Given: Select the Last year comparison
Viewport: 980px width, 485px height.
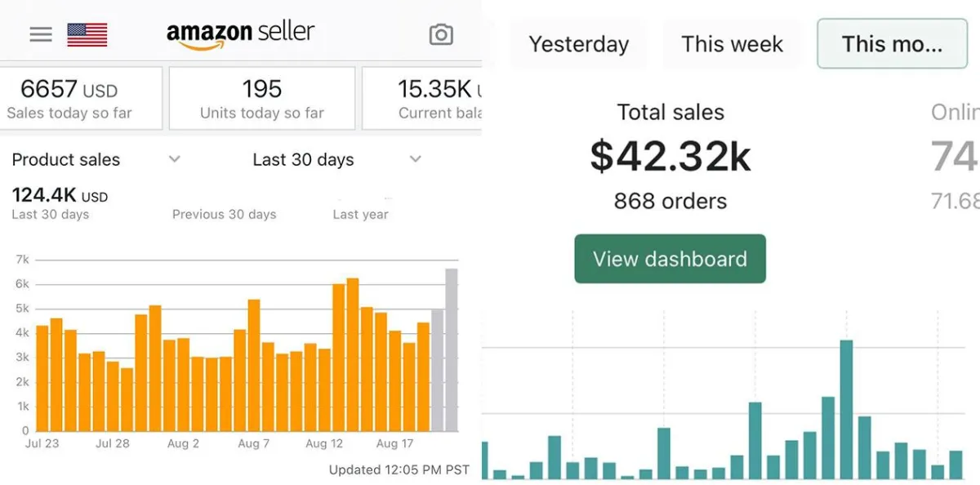Looking at the screenshot, I should point(360,215).
